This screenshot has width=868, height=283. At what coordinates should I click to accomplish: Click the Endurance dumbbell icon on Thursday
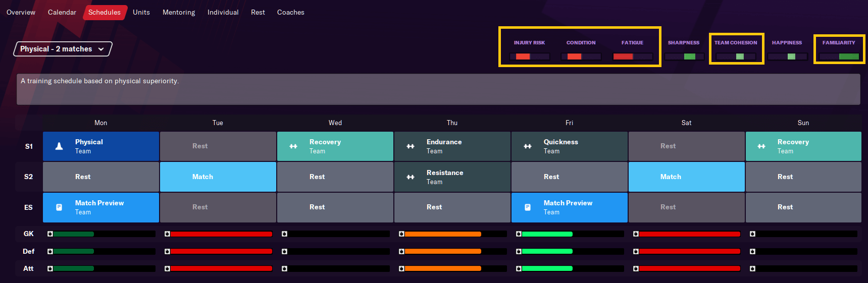pyautogui.click(x=411, y=146)
